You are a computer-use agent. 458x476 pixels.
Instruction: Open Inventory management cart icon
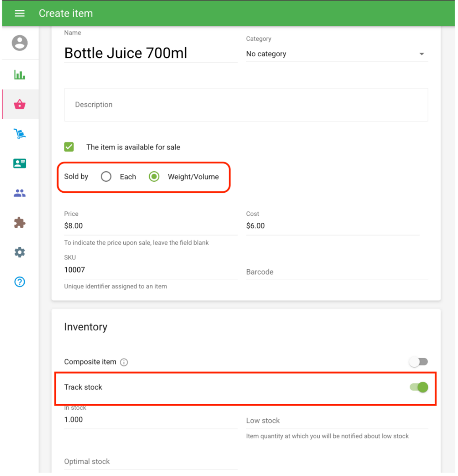[19, 134]
